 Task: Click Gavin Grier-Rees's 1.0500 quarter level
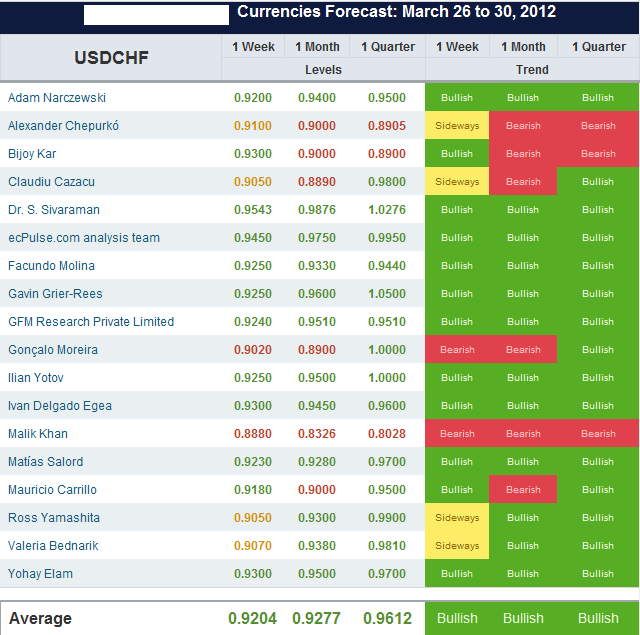pos(387,294)
